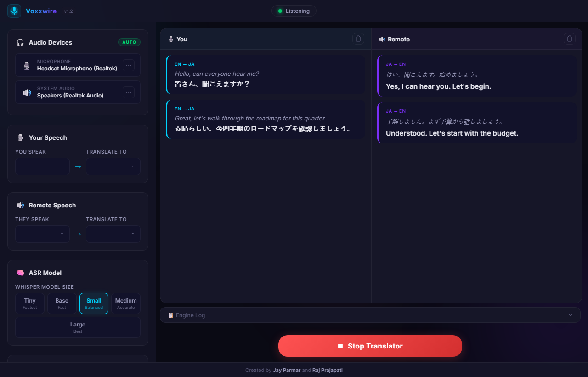
Task: Click "Understood. Let's start with the budget."
Action: click(452, 133)
